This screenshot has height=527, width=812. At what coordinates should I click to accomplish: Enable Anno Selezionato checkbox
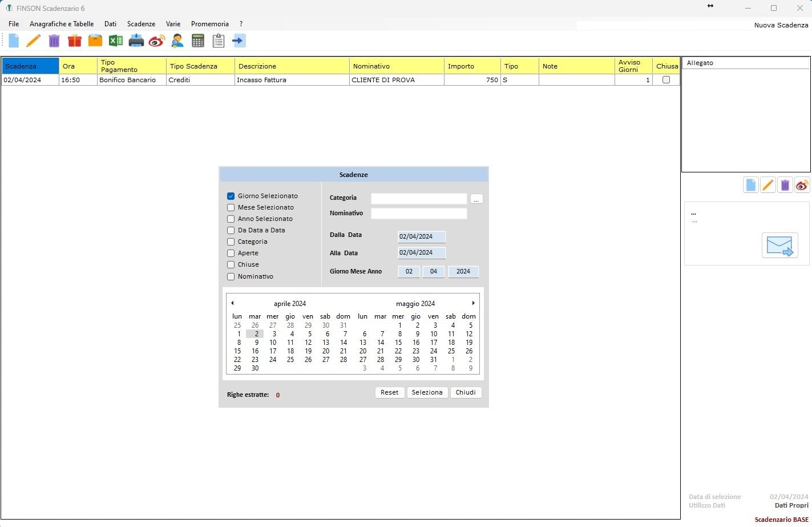click(x=231, y=219)
